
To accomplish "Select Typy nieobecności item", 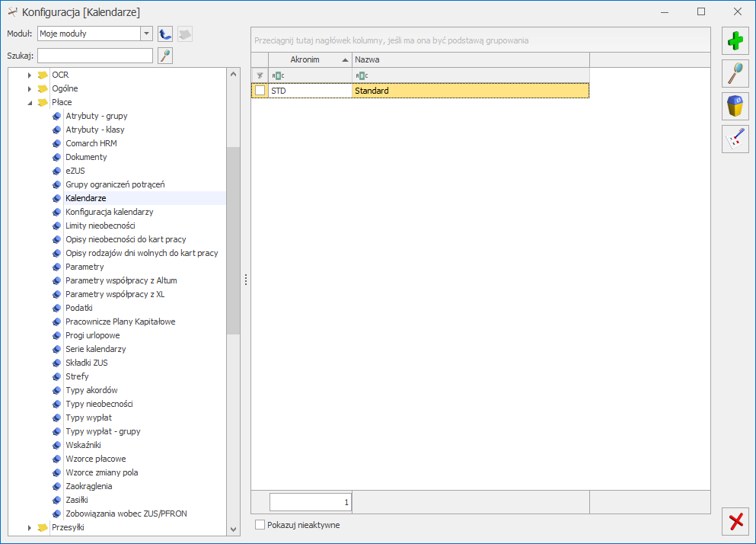I will coord(99,404).
